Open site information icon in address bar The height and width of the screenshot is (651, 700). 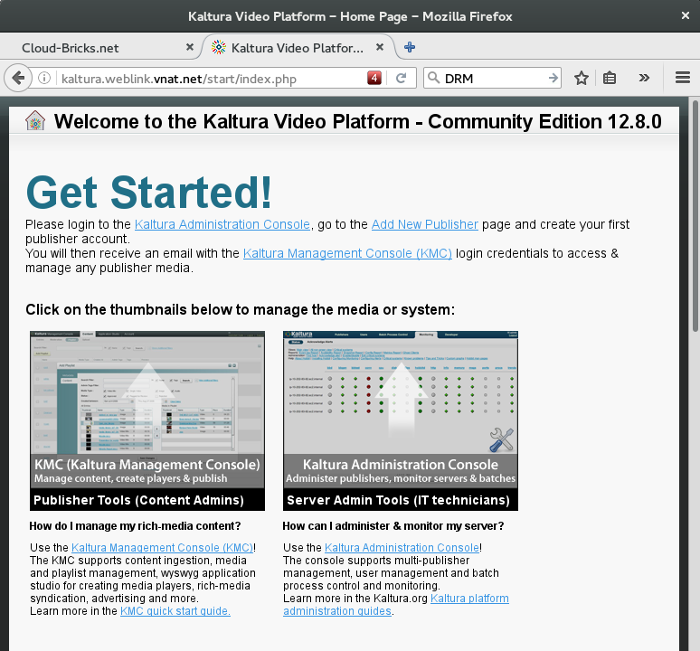point(44,78)
